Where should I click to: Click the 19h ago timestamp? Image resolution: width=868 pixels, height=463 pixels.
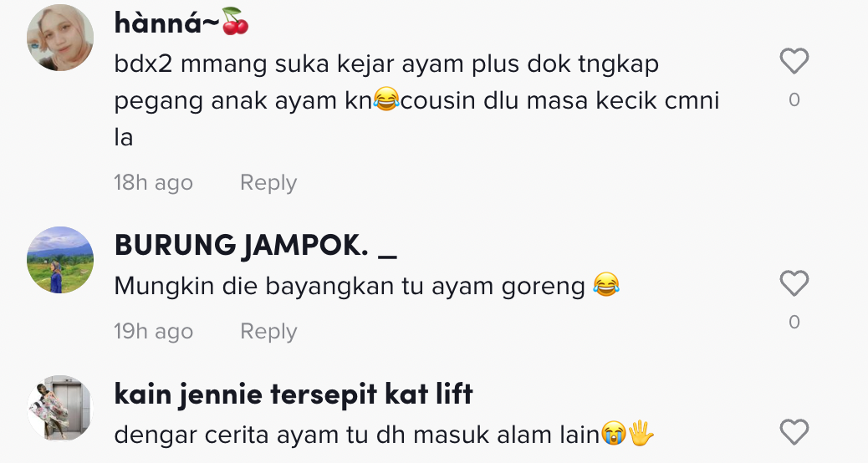tap(153, 331)
